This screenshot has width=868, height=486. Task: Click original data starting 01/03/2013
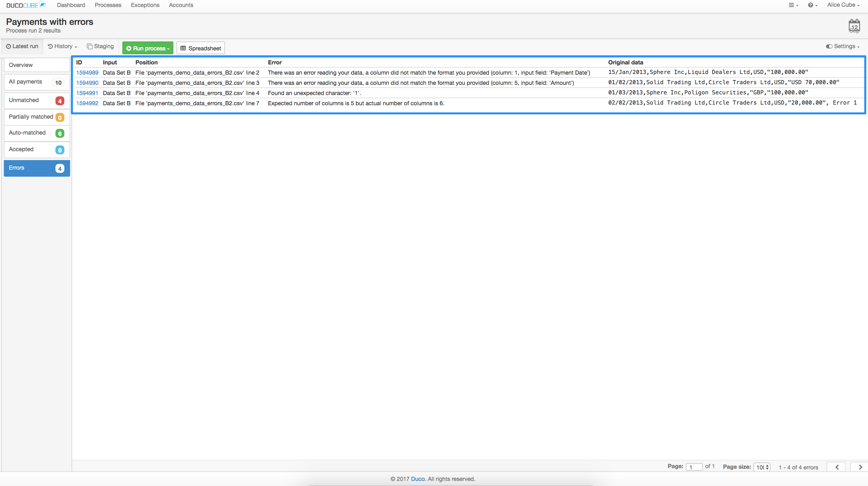(708, 92)
